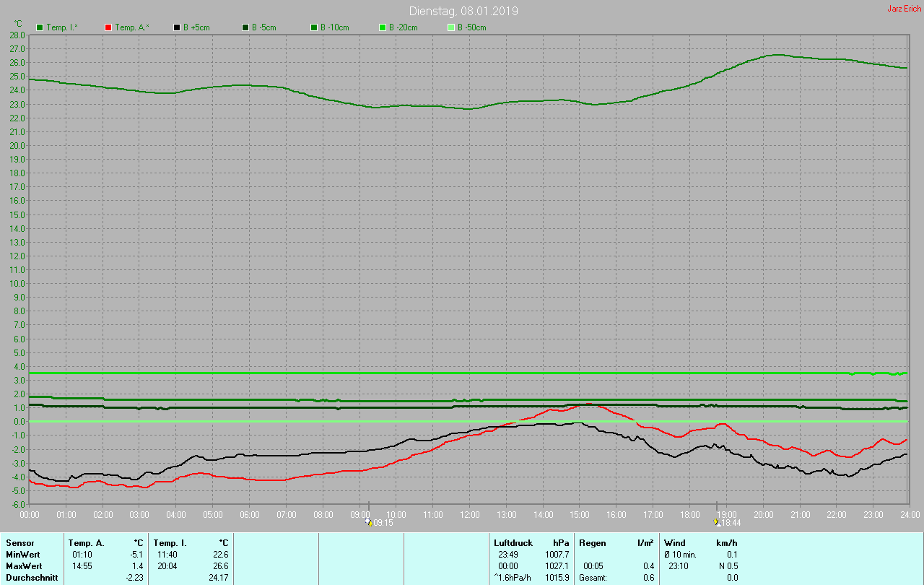
Task: Click the 'km/h' wind unit header
Action: 727,542
